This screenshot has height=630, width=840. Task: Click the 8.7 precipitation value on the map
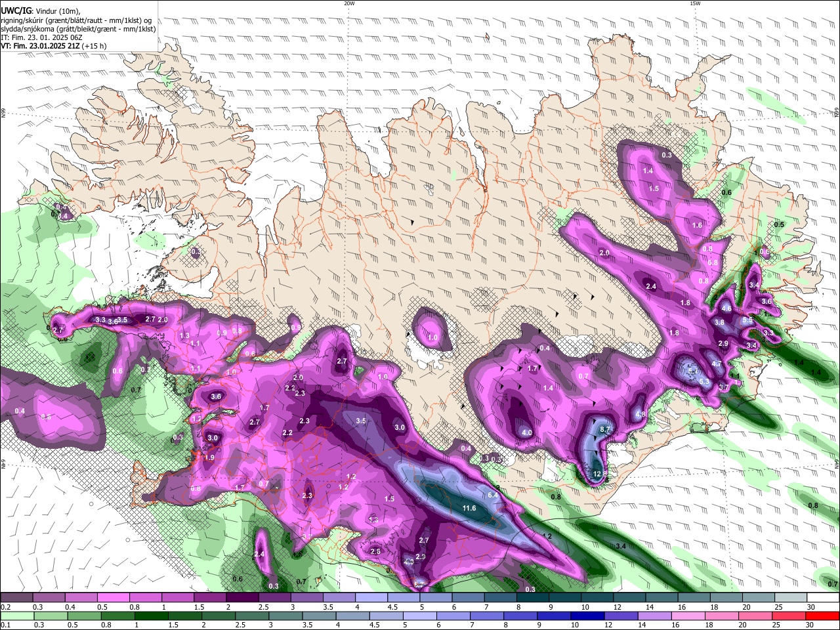(605, 429)
